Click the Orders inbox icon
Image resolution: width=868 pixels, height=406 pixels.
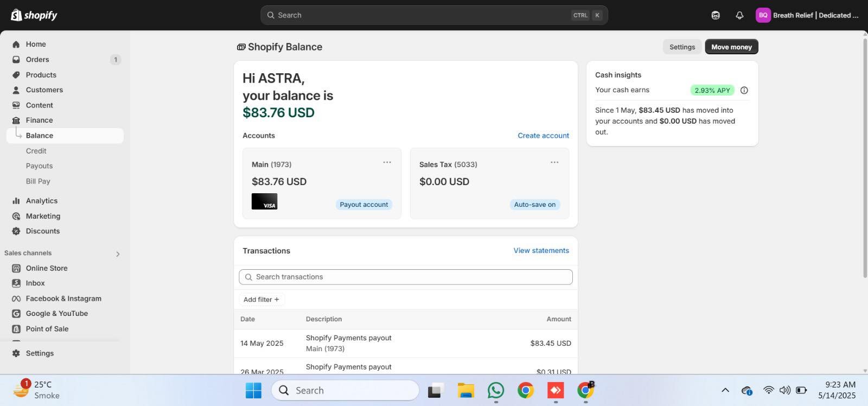16,60
